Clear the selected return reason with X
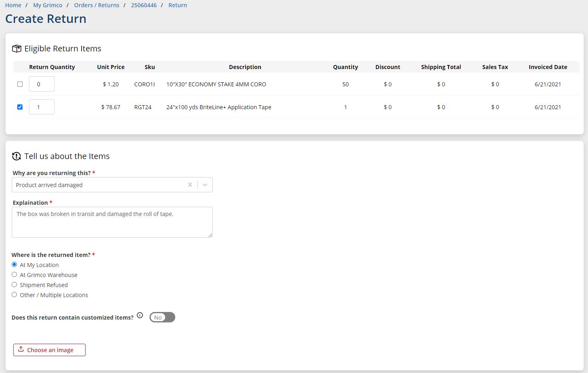Screen dimensions: 588x373 190,185
